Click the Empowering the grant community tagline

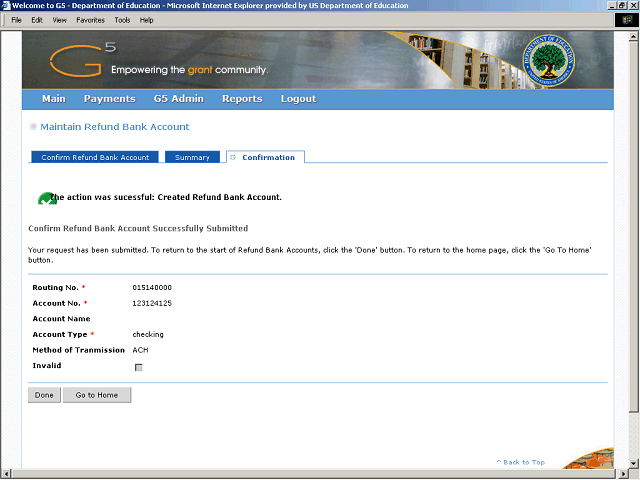[189, 70]
